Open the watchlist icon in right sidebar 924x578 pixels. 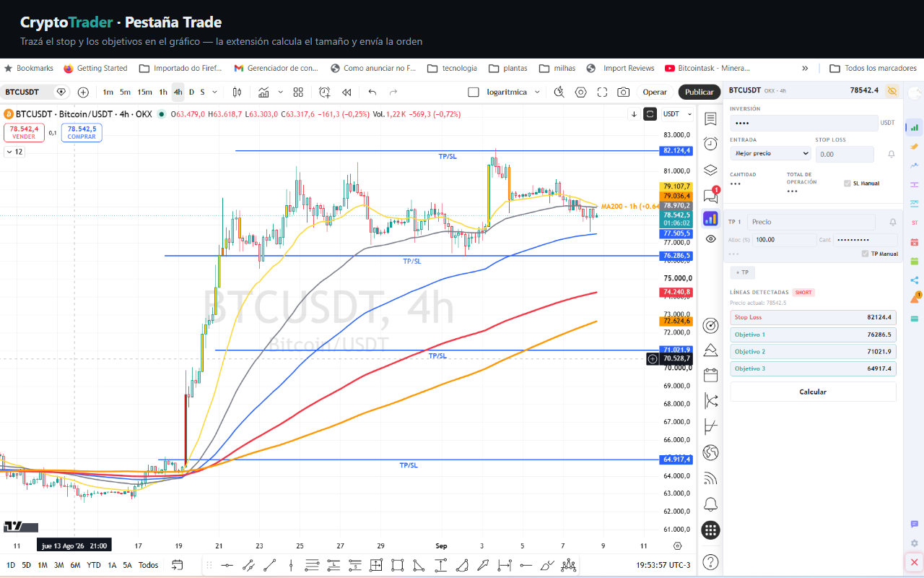[x=710, y=119]
